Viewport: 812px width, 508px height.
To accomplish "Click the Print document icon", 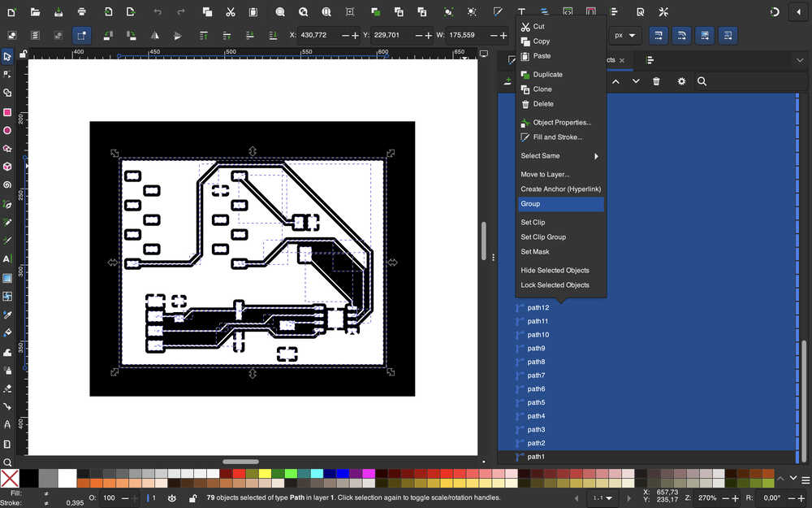I will [x=82, y=12].
